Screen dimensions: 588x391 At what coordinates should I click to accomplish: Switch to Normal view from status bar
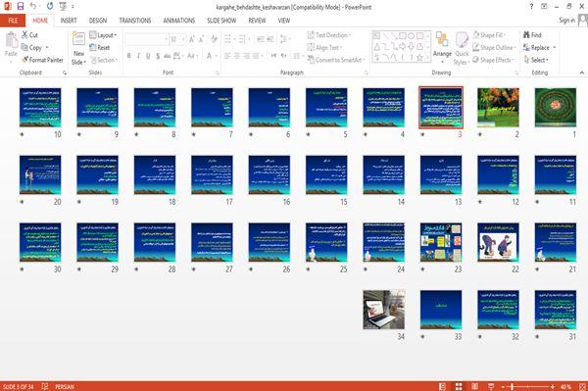click(443, 386)
